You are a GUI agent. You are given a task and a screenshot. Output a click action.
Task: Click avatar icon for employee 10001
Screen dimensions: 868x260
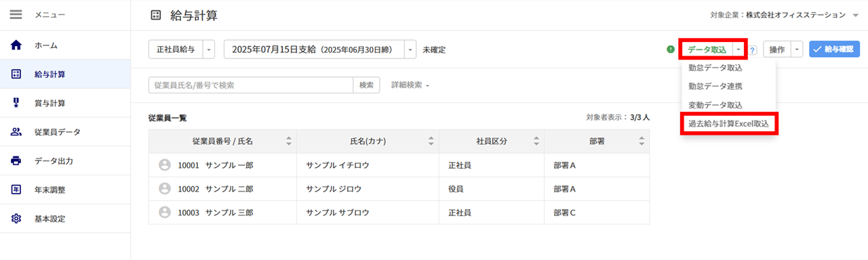tap(164, 165)
